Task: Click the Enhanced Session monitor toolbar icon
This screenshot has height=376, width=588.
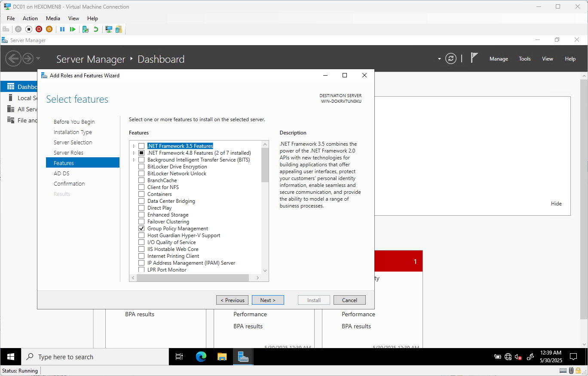Action: tap(109, 29)
